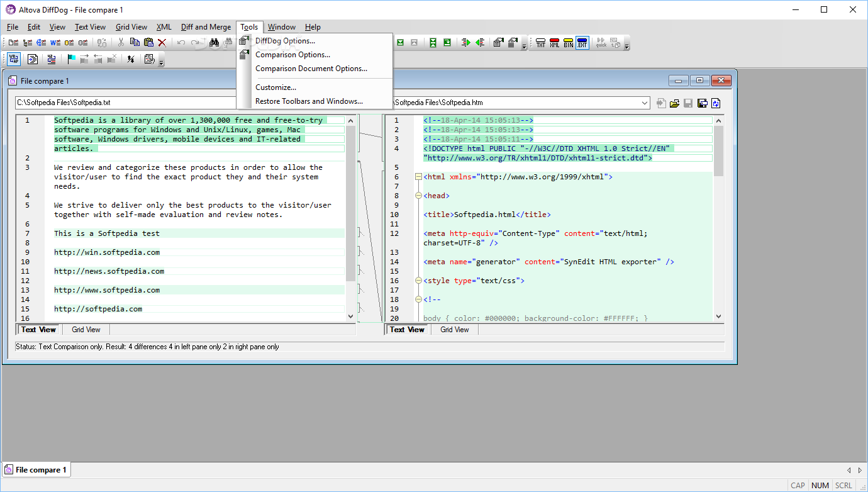Viewport: 868px width, 492px height.
Task: Click the Text View Settings icon
Action: (x=150, y=59)
